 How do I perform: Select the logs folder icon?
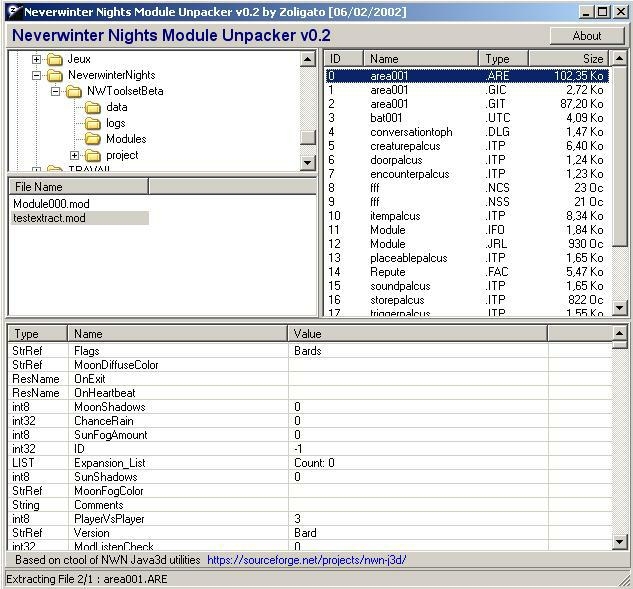[93, 123]
